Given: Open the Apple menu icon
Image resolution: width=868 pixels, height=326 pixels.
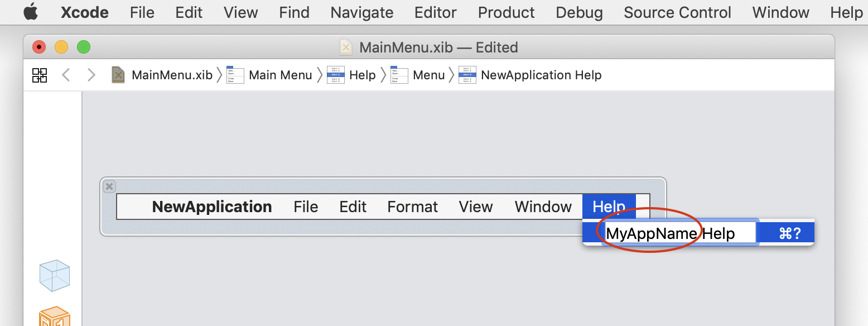Looking at the screenshot, I should pyautogui.click(x=30, y=12).
